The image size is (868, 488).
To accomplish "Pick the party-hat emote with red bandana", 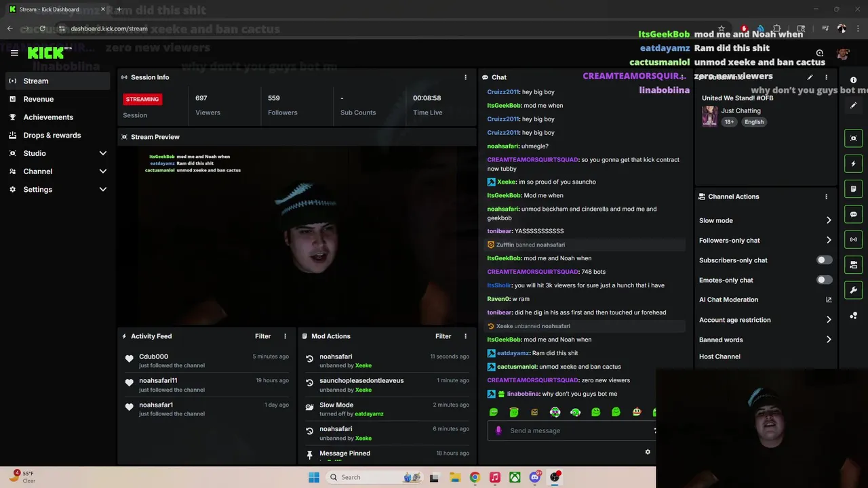I will 636,412.
